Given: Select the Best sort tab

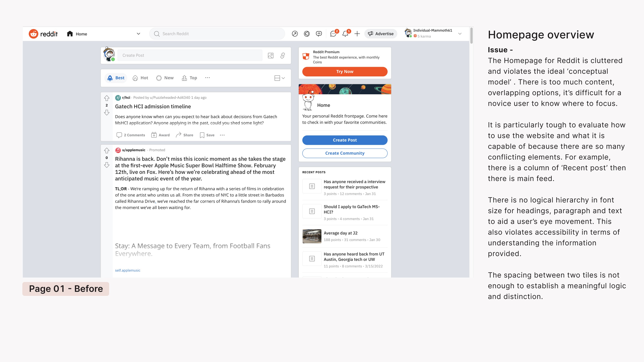Looking at the screenshot, I should (x=116, y=78).
